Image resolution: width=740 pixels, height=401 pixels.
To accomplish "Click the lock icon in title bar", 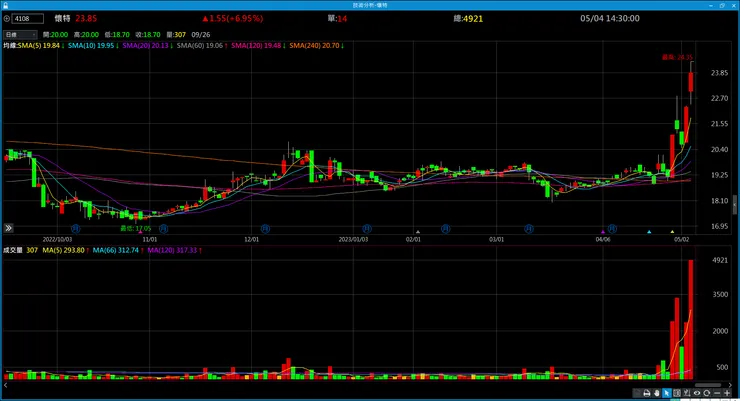I will (x=5, y=5).
